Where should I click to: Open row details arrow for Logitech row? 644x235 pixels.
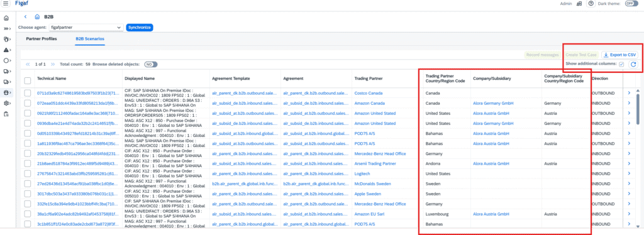629,173
